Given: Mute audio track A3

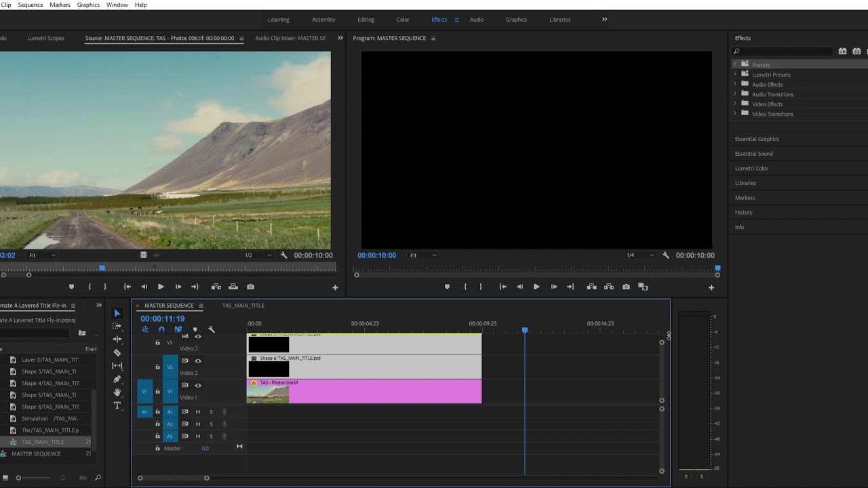Looking at the screenshot, I should tap(198, 436).
